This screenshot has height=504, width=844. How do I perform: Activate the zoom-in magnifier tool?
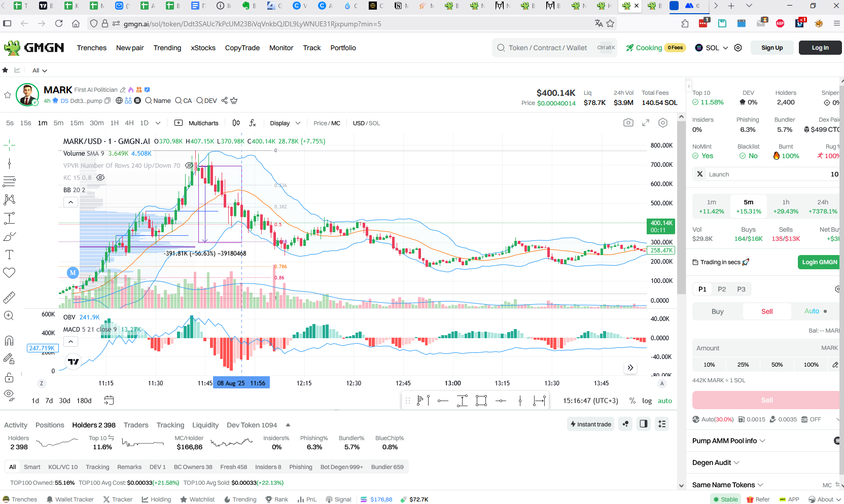[x=9, y=315]
